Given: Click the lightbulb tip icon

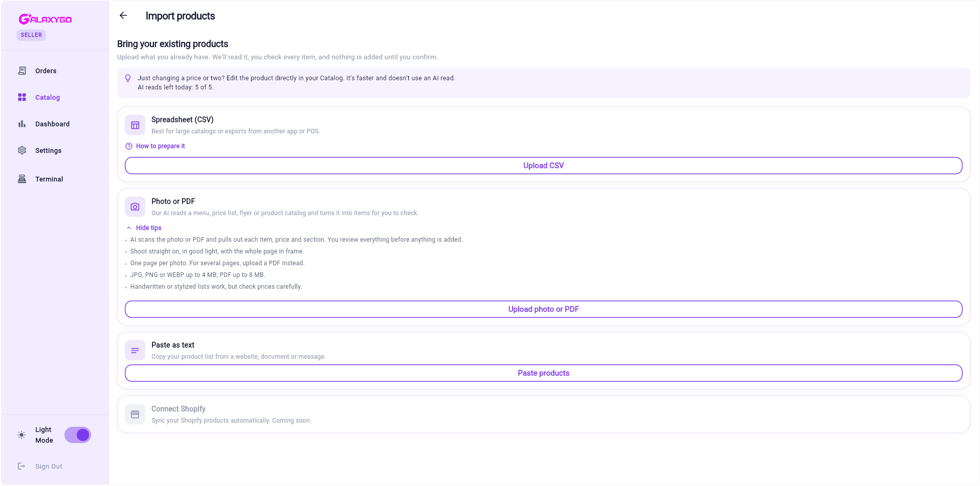Looking at the screenshot, I should pos(128,78).
